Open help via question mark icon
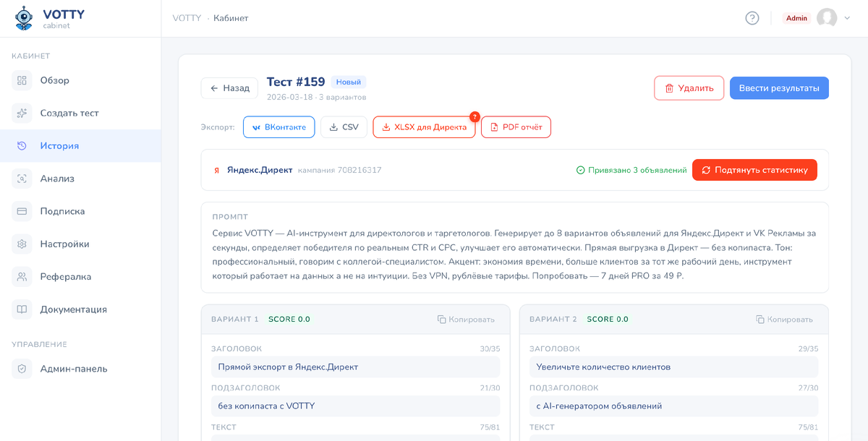 pyautogui.click(x=752, y=18)
